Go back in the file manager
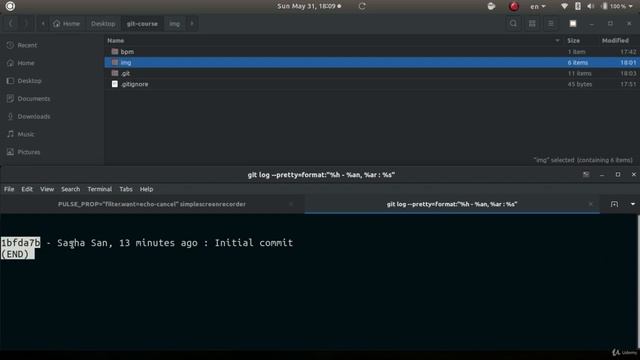This screenshot has width=640, height=360. click(x=11, y=24)
